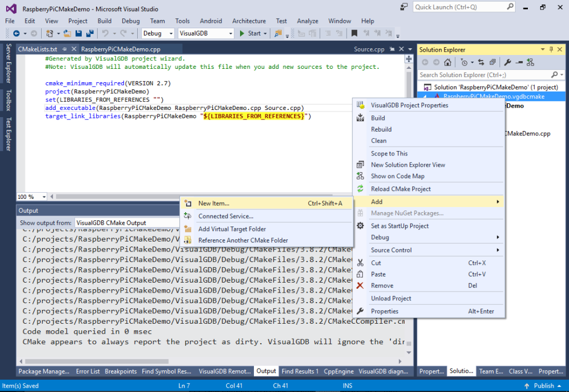Viewport: 569px width, 392px height.
Task: Click the Start debugging button
Action: (x=251, y=33)
